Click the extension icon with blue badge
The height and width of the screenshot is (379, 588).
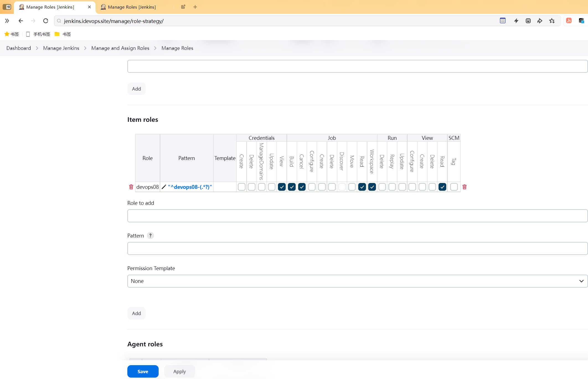[x=581, y=21]
